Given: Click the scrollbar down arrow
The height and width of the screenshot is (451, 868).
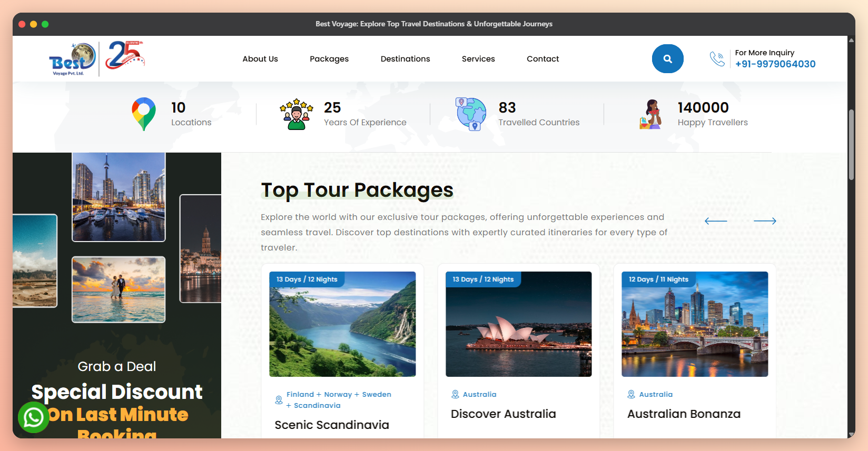Looking at the screenshot, I should (x=851, y=434).
